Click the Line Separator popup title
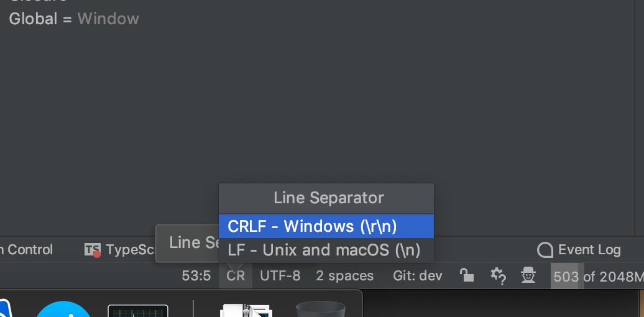Screen dimensions: 644x317 pyautogui.click(x=328, y=198)
